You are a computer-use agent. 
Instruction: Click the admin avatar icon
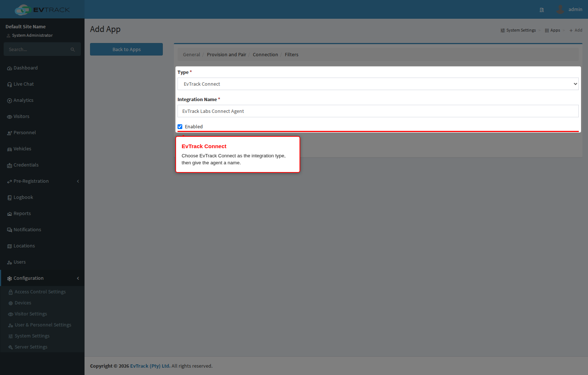pos(560,9)
